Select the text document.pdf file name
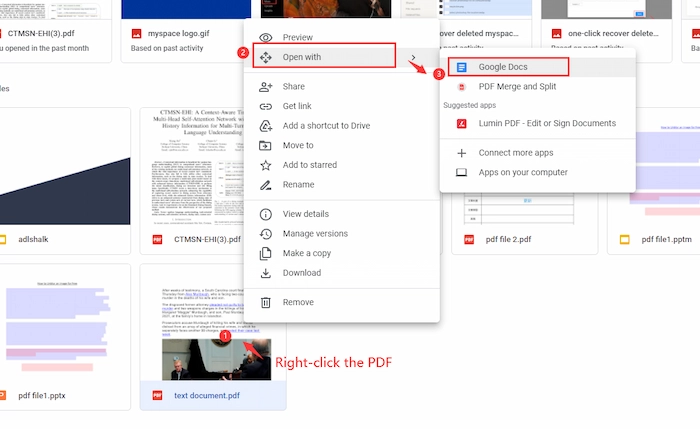Viewport: 700px width, 429px height. click(207, 396)
